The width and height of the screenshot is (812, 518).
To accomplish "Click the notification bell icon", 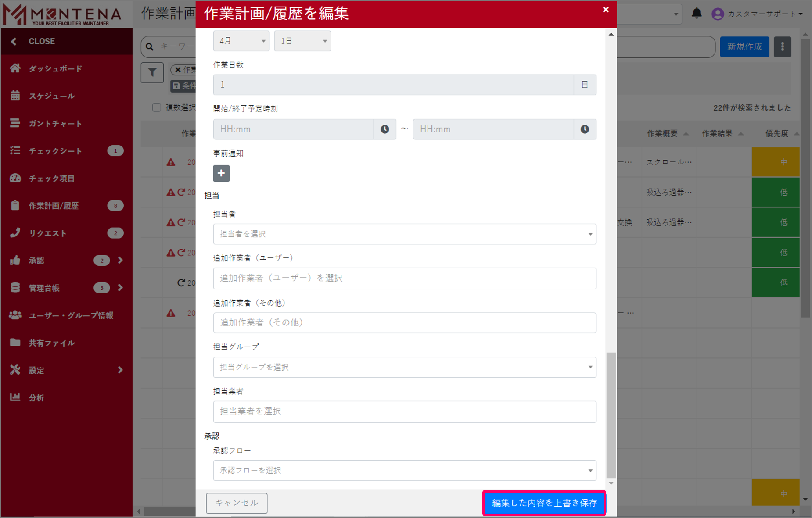I will 697,14.
